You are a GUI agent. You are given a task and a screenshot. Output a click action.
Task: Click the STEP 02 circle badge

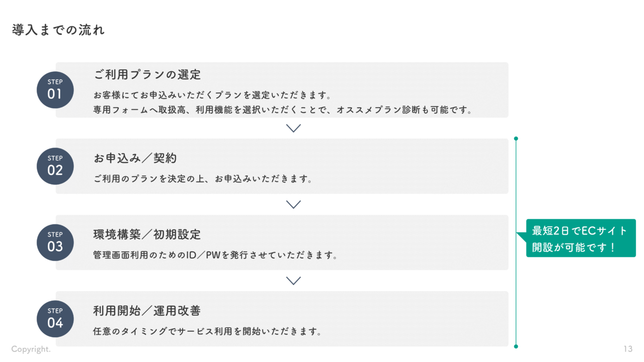coord(55,166)
